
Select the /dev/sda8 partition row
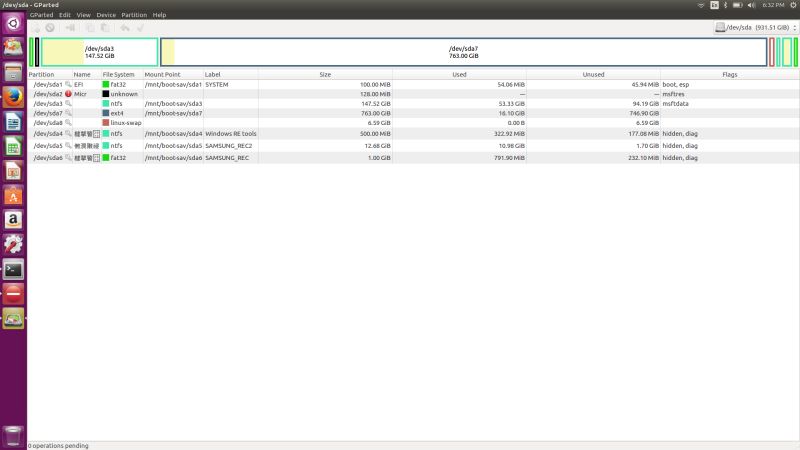[x=413, y=123]
